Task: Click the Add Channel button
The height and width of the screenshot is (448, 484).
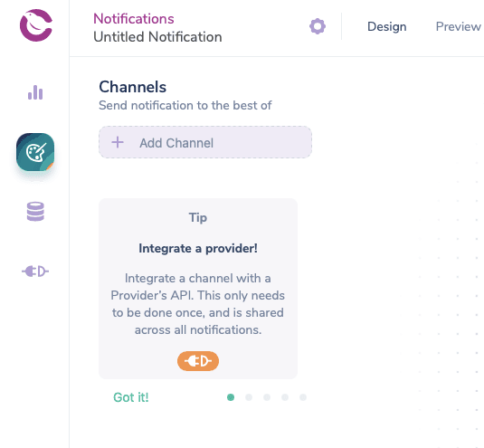Action: tap(205, 142)
